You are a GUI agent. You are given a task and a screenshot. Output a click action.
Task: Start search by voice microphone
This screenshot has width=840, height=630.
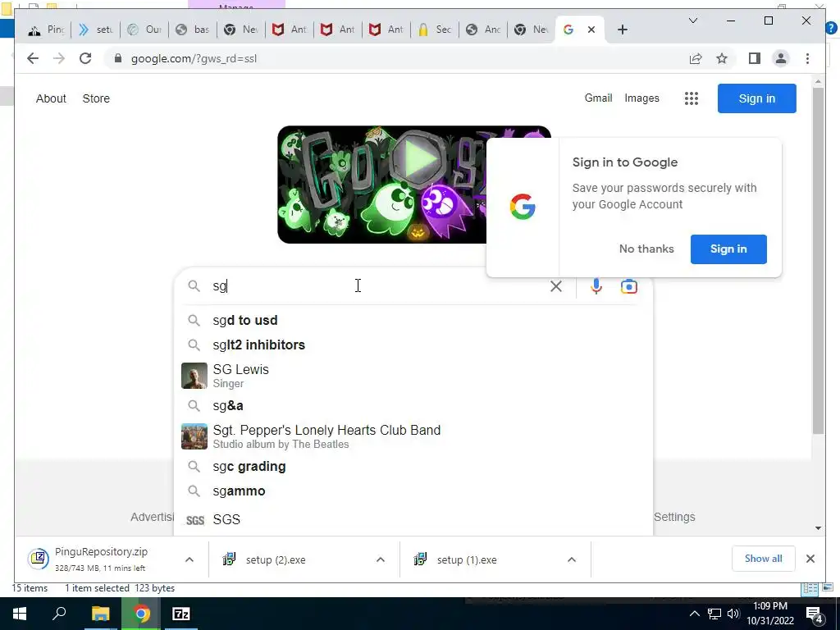596,286
